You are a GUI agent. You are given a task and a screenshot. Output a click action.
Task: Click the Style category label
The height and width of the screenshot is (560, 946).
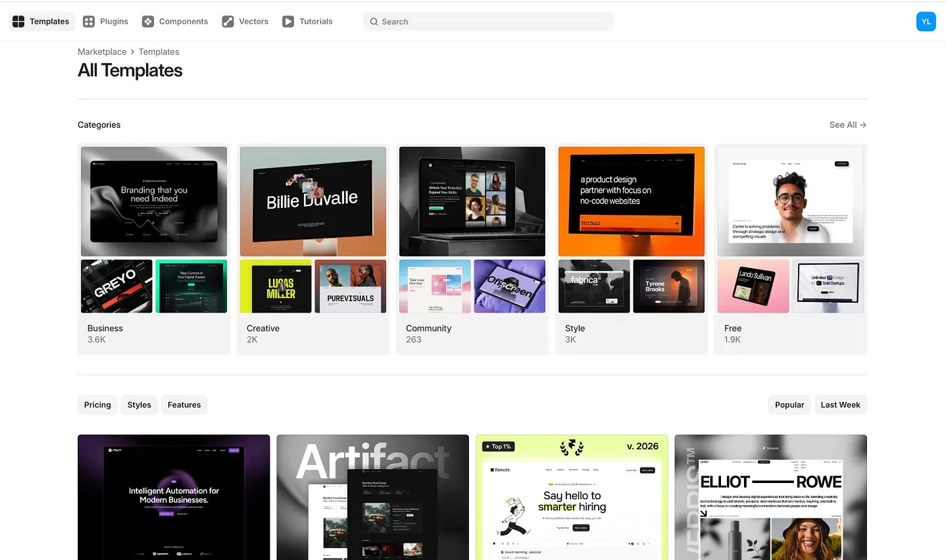(x=575, y=328)
